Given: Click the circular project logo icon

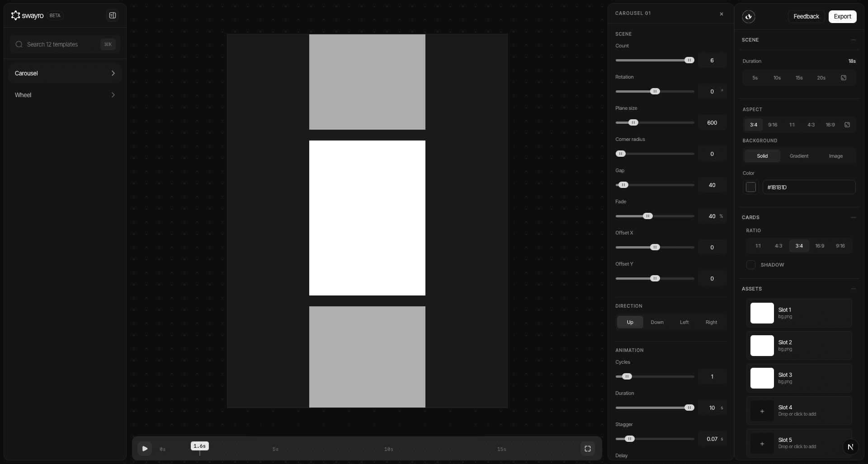Looking at the screenshot, I should coord(749,17).
